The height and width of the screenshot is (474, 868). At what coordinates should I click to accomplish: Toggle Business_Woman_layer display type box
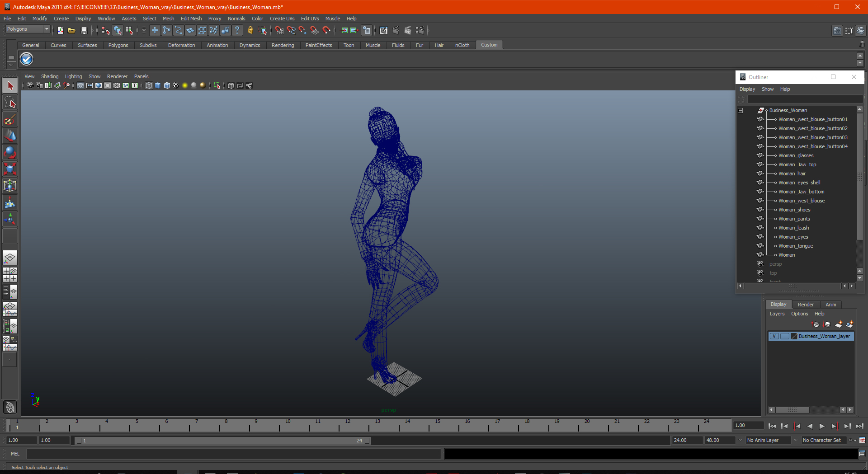[785, 336]
